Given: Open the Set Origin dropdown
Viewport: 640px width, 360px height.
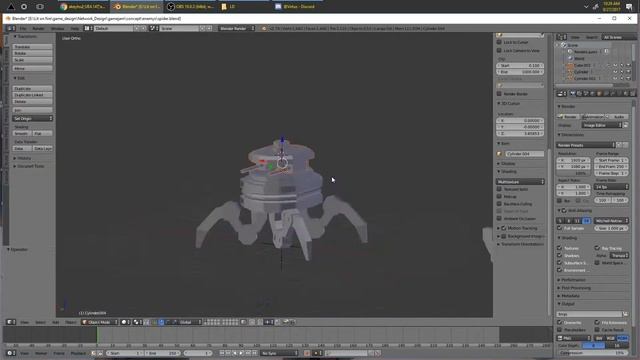Looking at the screenshot, I should [33, 118].
